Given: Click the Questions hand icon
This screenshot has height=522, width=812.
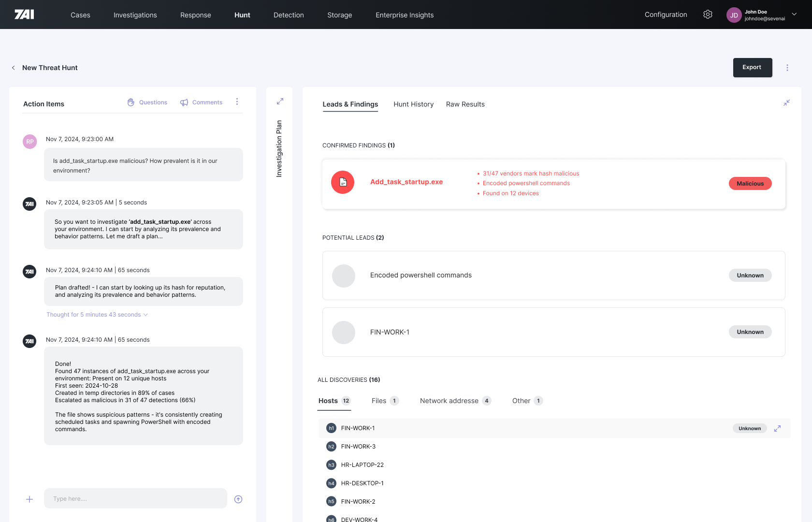Looking at the screenshot, I should pos(131,102).
